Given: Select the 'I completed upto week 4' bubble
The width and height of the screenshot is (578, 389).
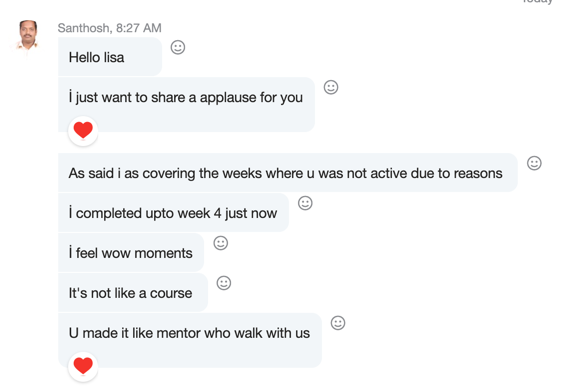Looking at the screenshot, I should (173, 213).
